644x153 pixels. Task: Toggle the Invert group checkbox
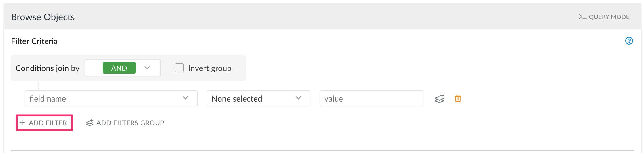coord(179,68)
